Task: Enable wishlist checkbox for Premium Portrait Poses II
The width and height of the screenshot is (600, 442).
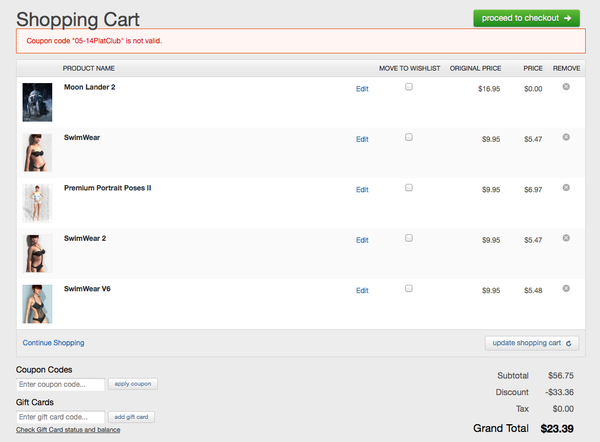Action: [409, 187]
